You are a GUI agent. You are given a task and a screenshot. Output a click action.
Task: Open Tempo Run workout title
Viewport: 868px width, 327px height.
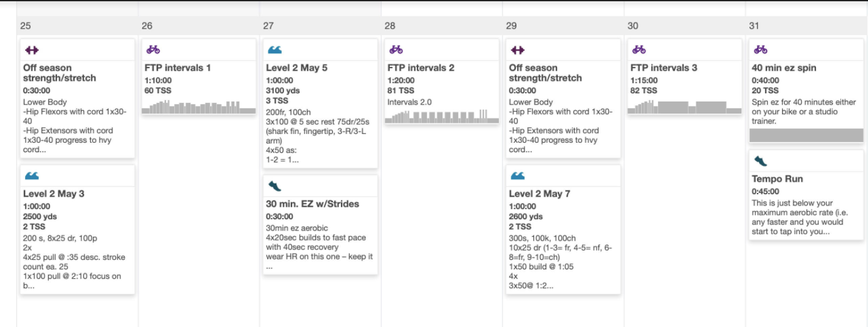coord(777,179)
